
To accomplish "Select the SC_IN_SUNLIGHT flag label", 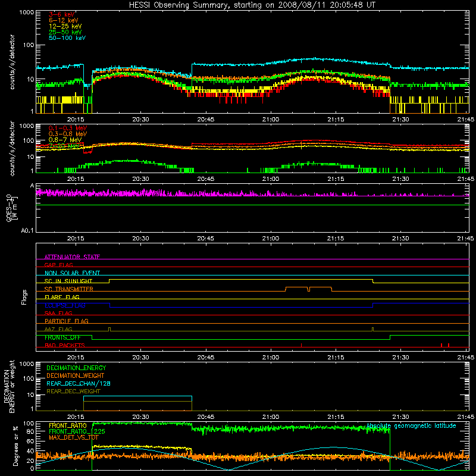I will tap(68, 281).
